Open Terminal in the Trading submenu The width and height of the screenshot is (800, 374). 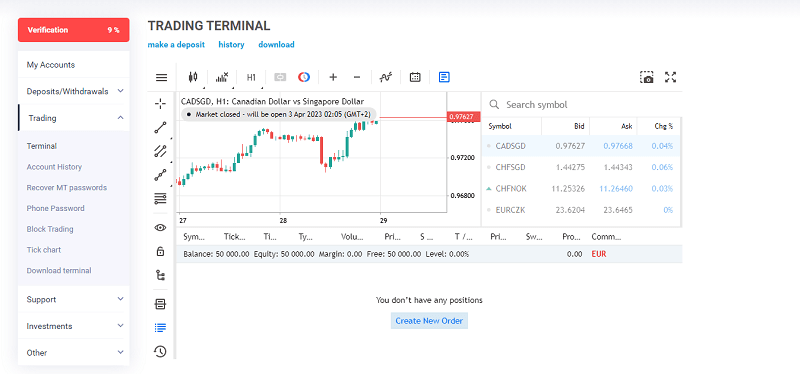click(x=42, y=146)
